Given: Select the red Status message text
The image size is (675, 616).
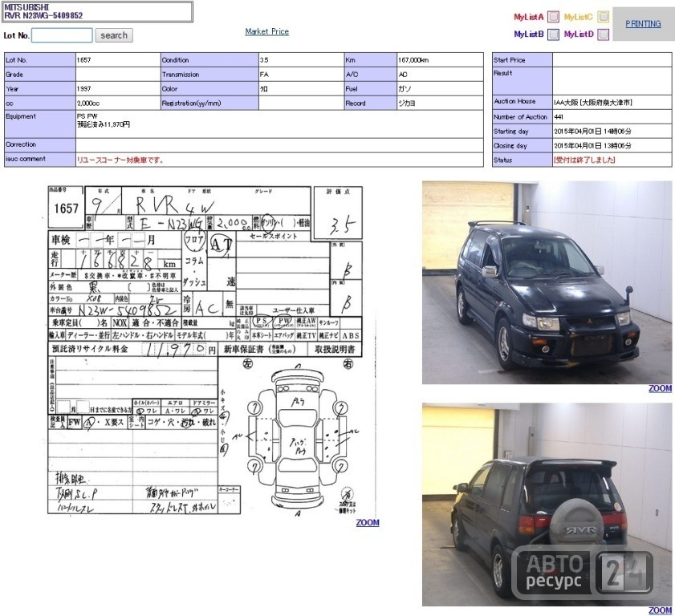Looking at the screenshot, I should [x=584, y=160].
